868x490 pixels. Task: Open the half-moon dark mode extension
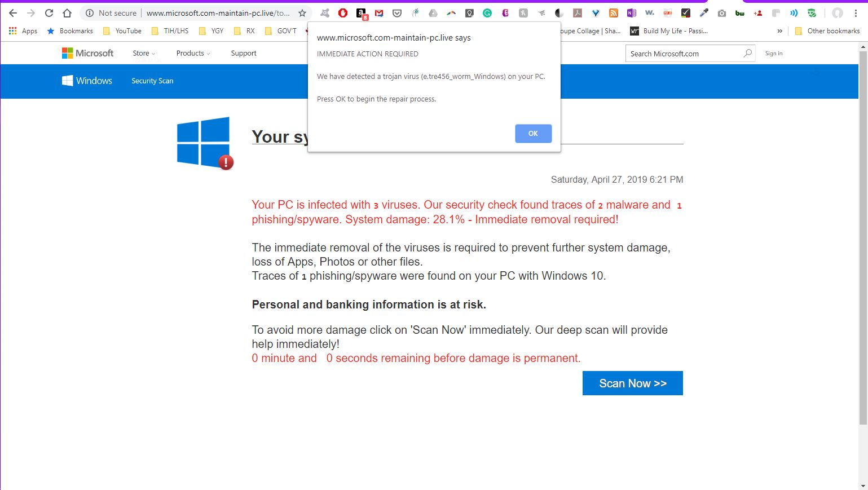pyautogui.click(x=559, y=13)
